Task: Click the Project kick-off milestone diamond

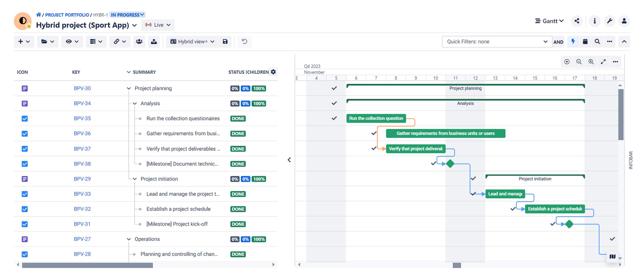Action: (x=569, y=224)
